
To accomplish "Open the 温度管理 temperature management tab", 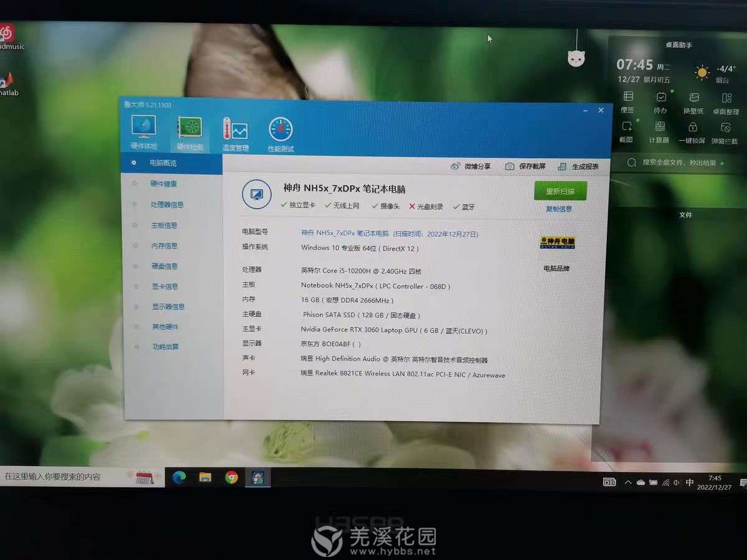I will point(235,134).
